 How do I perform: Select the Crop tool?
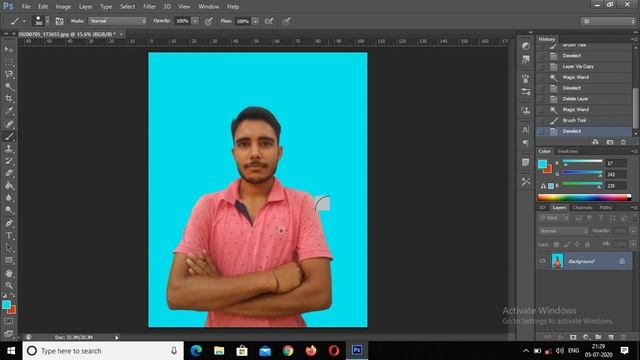(9, 98)
